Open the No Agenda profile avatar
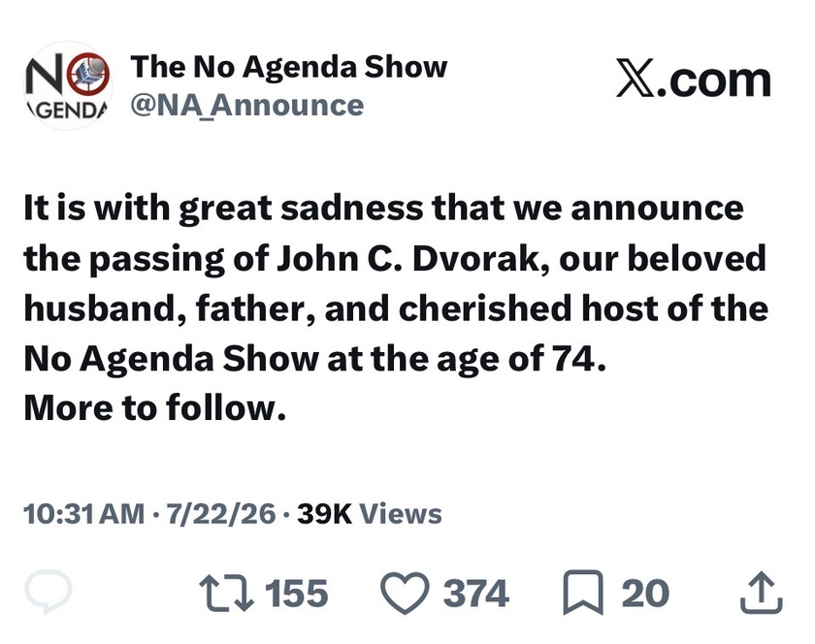This screenshot has width=815, height=644. 68,85
